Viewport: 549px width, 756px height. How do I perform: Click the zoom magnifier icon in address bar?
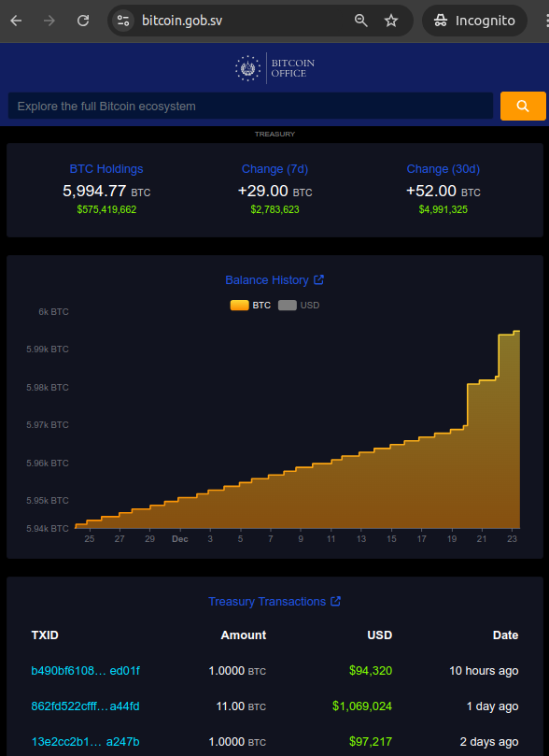pyautogui.click(x=360, y=21)
